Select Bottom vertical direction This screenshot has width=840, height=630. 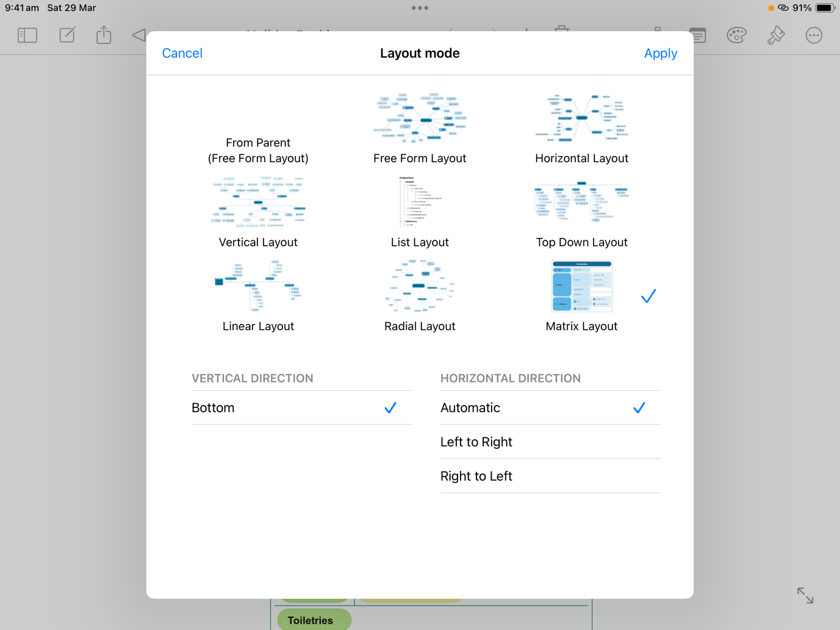pyautogui.click(x=301, y=407)
